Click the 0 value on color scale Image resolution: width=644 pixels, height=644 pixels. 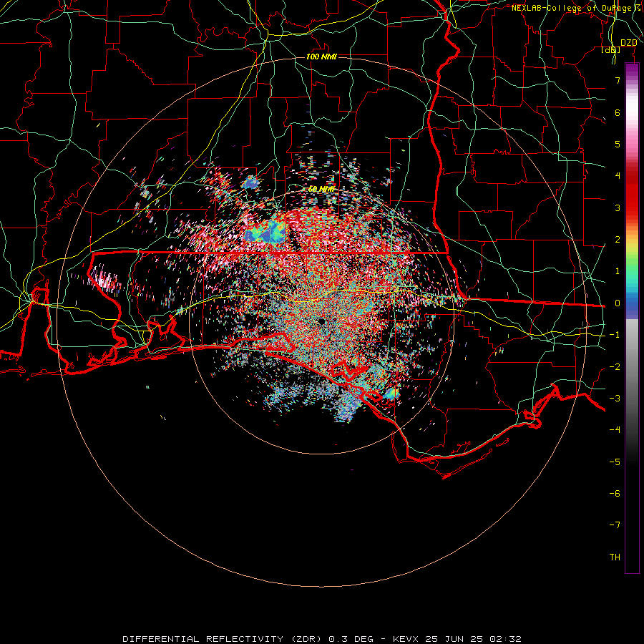coord(618,303)
